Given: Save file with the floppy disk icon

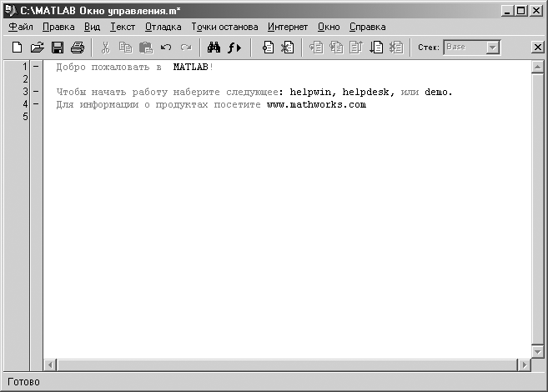Looking at the screenshot, I should click(x=58, y=48).
